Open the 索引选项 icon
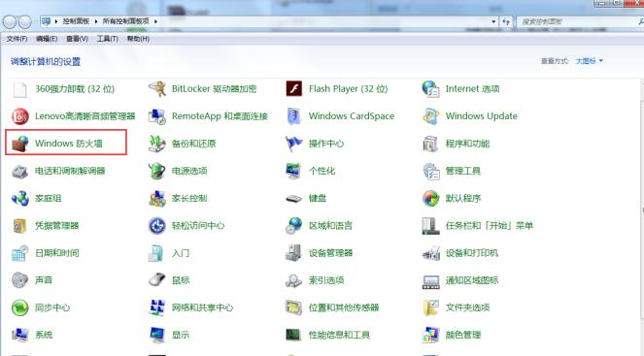Viewport: 644px width, 356px height. coord(294,280)
